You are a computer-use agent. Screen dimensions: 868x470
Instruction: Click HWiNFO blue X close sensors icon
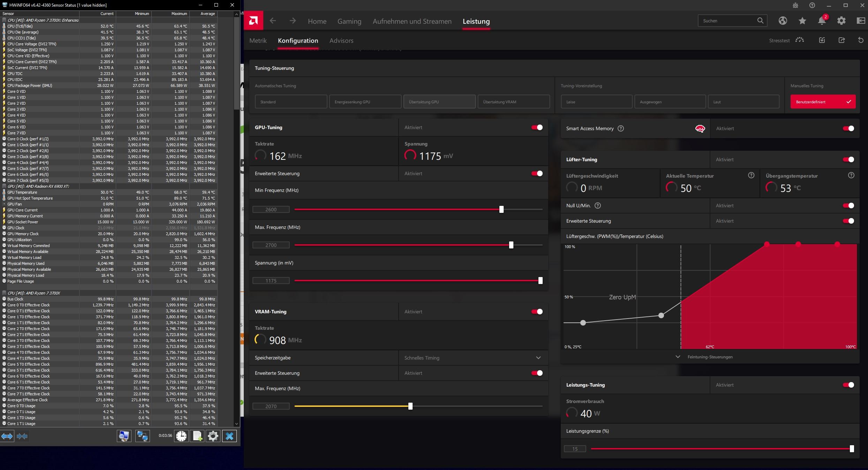pyautogui.click(x=229, y=436)
